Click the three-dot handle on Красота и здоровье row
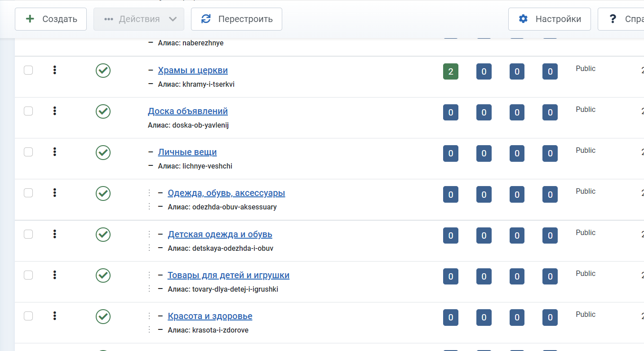This screenshot has height=351, width=644. (54, 316)
